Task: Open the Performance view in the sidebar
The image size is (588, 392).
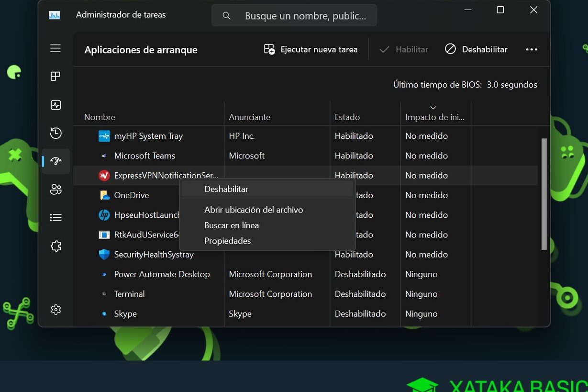Action: point(55,104)
